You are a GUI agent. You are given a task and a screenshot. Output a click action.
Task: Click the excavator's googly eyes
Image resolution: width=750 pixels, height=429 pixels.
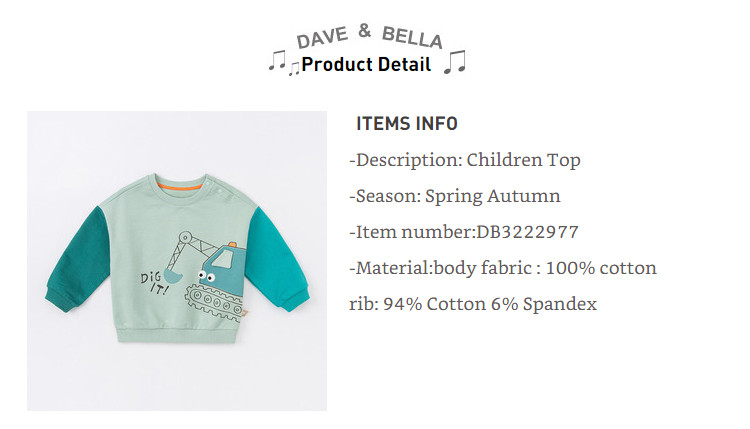point(206,276)
